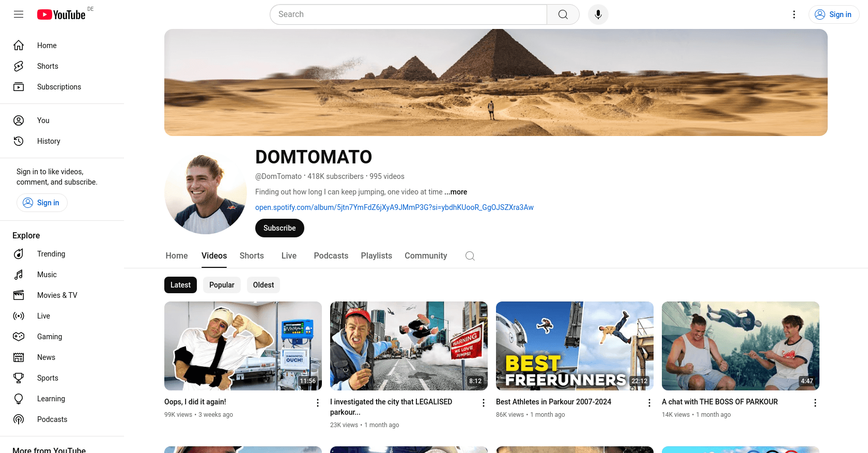Viewport: 868px width, 453px height.
Task: Start voice search with microphone
Action: coord(598,14)
